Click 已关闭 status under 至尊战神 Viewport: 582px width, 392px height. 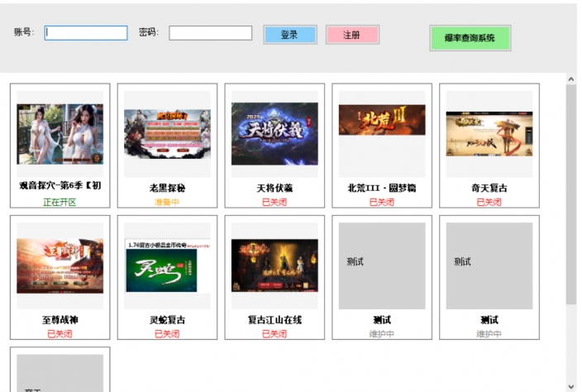pos(60,334)
